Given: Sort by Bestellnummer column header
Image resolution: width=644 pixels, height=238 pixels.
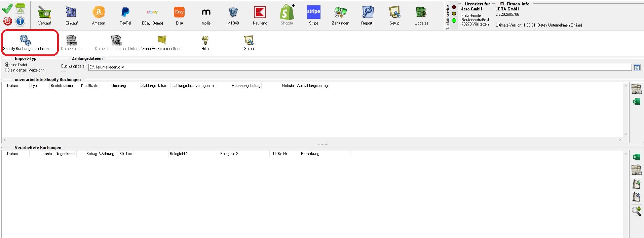Looking at the screenshot, I should (62, 86).
